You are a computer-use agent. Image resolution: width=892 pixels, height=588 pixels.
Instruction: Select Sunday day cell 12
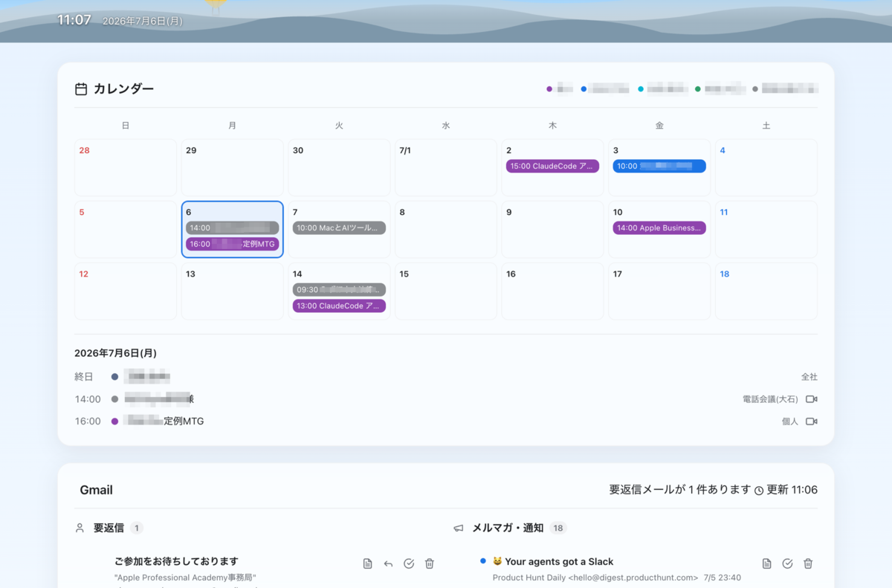126,291
